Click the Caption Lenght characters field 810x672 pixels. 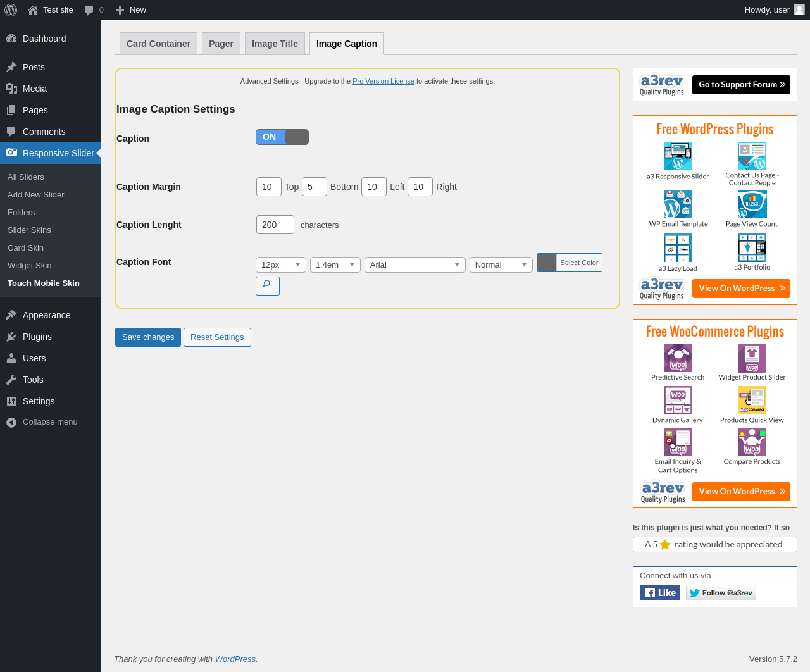tap(275, 225)
